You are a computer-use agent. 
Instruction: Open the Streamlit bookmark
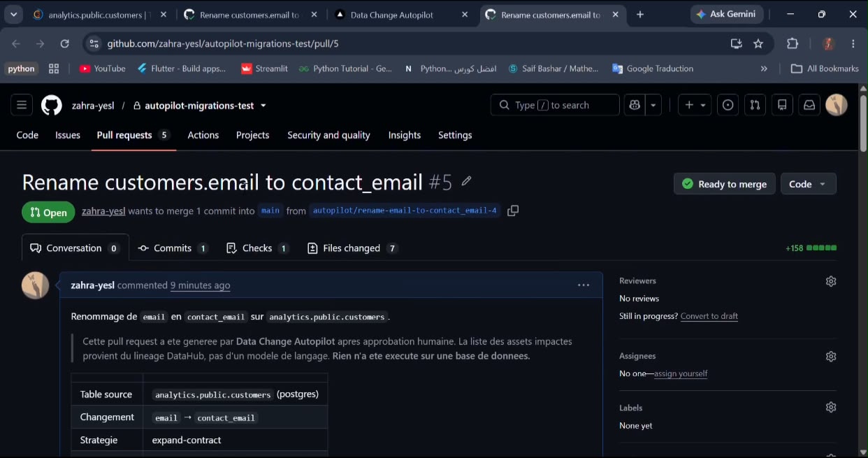264,69
